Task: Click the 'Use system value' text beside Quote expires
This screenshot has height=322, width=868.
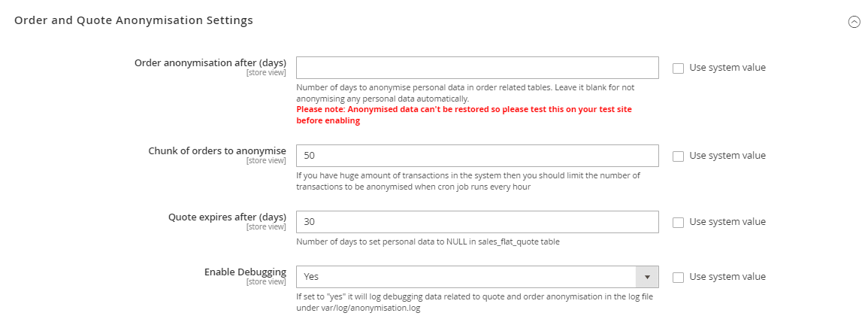Action: click(727, 222)
